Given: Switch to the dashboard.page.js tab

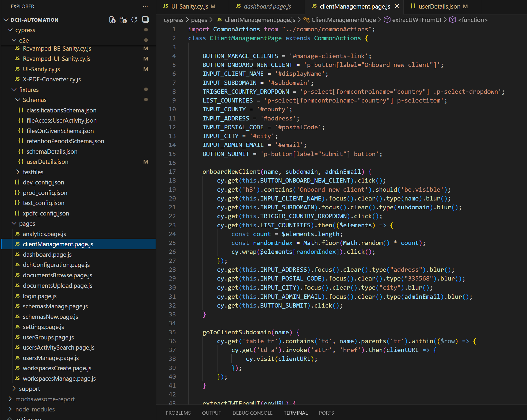Looking at the screenshot, I should tap(267, 6).
